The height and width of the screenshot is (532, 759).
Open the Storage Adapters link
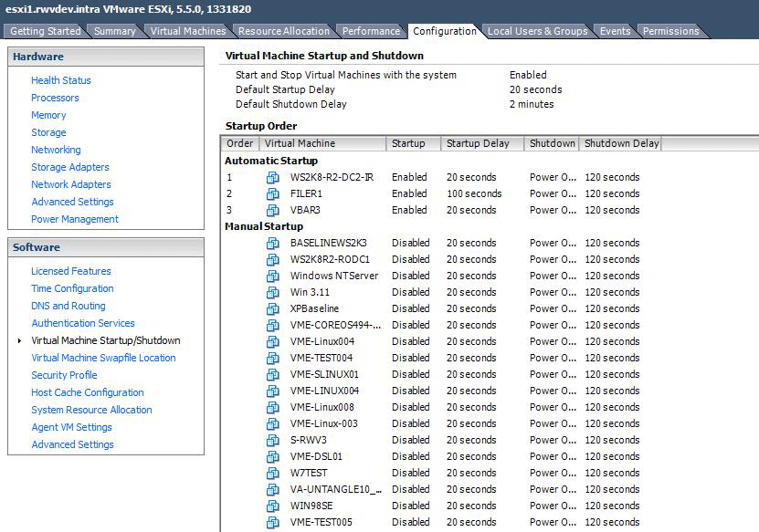[x=70, y=167]
